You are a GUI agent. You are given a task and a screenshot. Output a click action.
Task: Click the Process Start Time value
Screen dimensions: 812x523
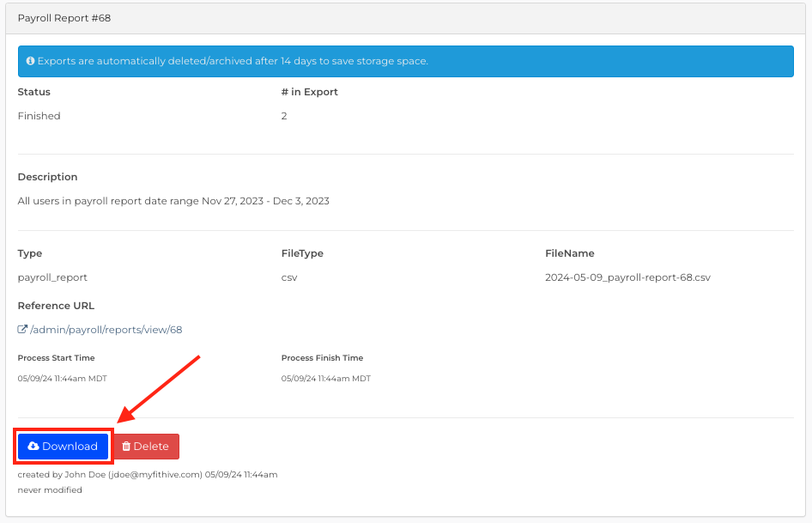(x=62, y=379)
